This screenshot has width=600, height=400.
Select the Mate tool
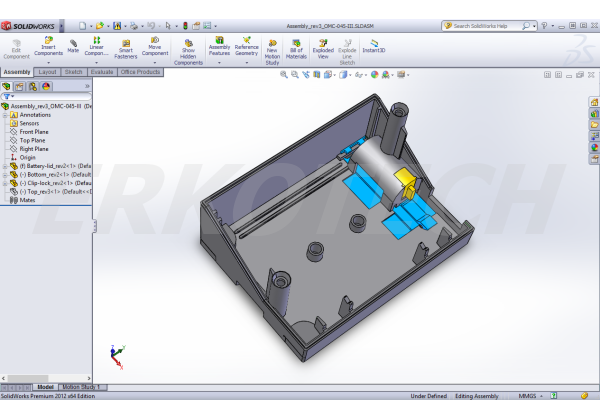73,44
